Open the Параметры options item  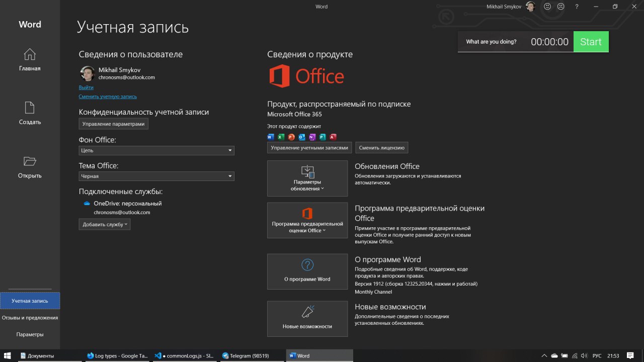pyautogui.click(x=30, y=334)
